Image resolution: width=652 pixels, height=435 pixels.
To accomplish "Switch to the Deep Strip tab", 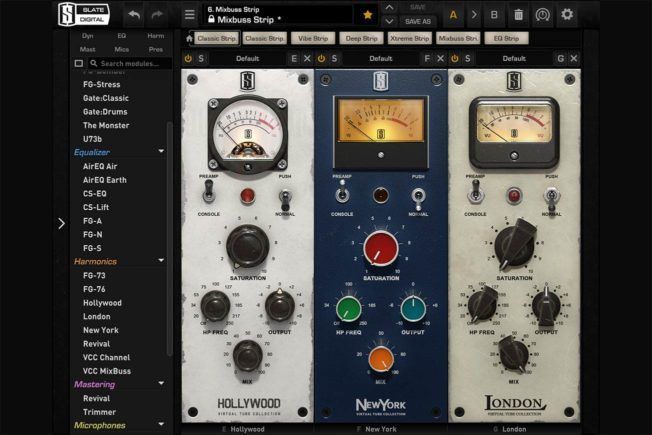I will pyautogui.click(x=361, y=38).
